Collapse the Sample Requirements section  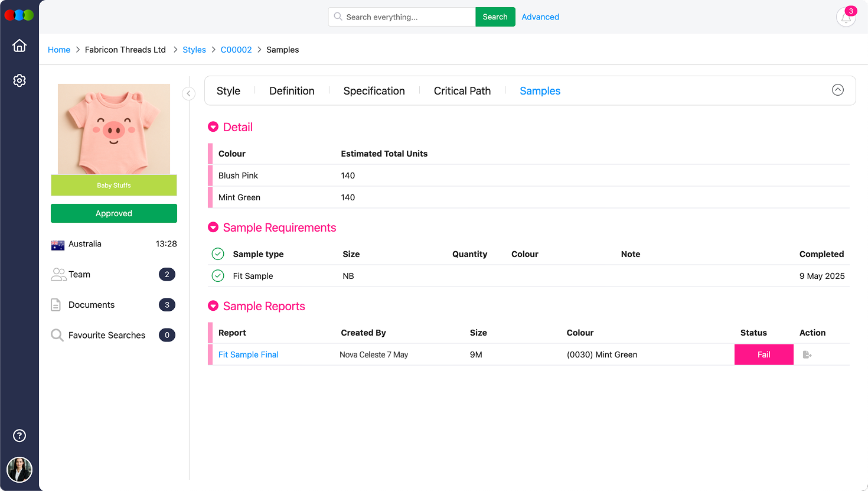[x=213, y=227]
